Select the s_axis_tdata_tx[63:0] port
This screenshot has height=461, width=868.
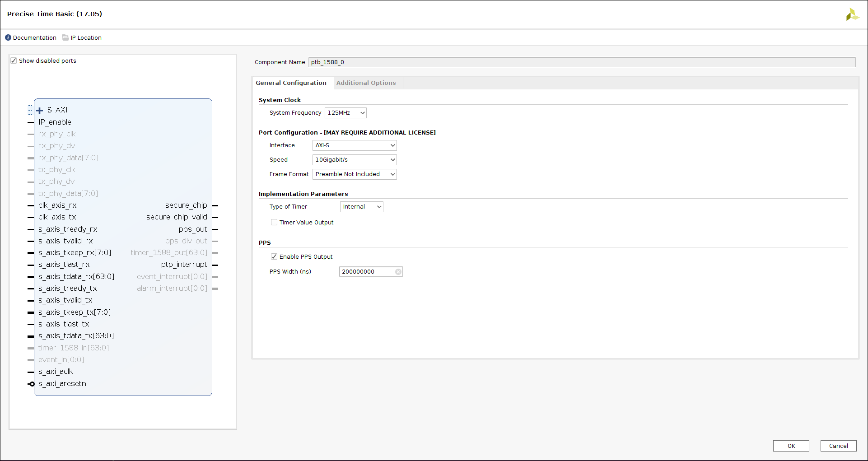[x=76, y=336]
